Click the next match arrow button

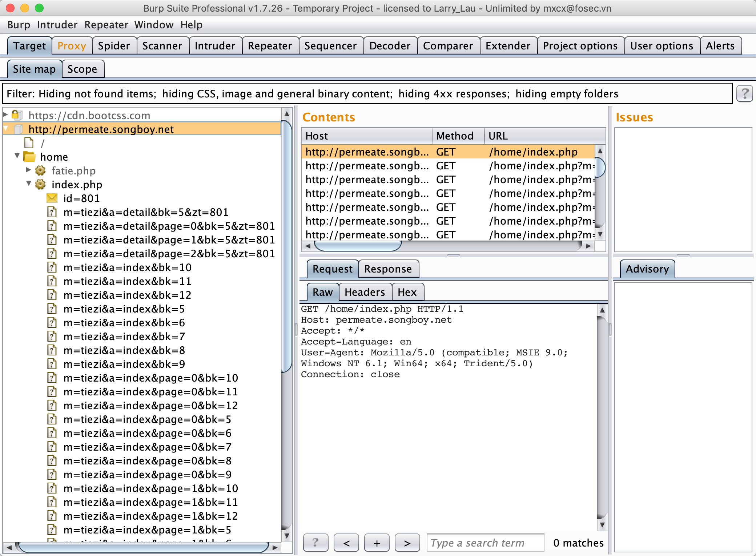click(x=407, y=543)
